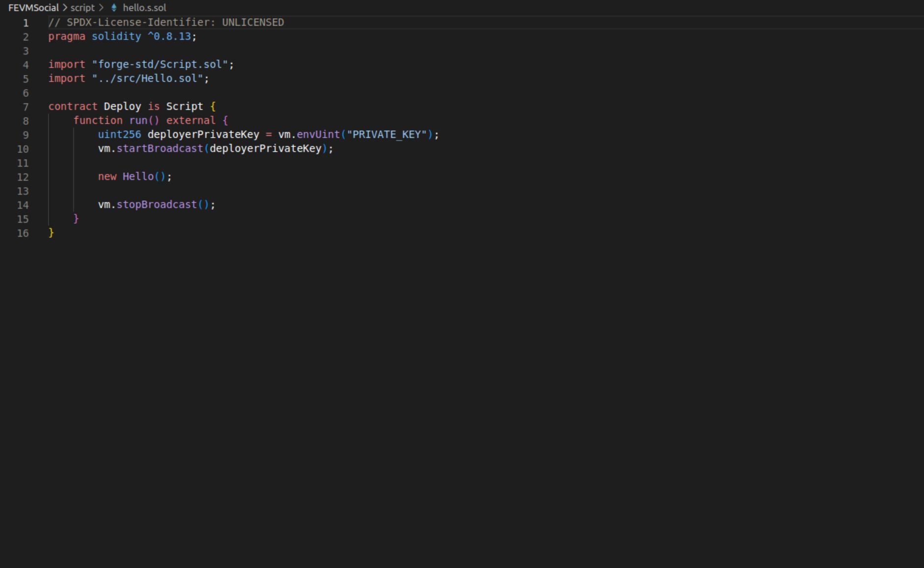924x568 pixels.
Task: Expand chevron after script breadcrumb
Action: (101, 8)
